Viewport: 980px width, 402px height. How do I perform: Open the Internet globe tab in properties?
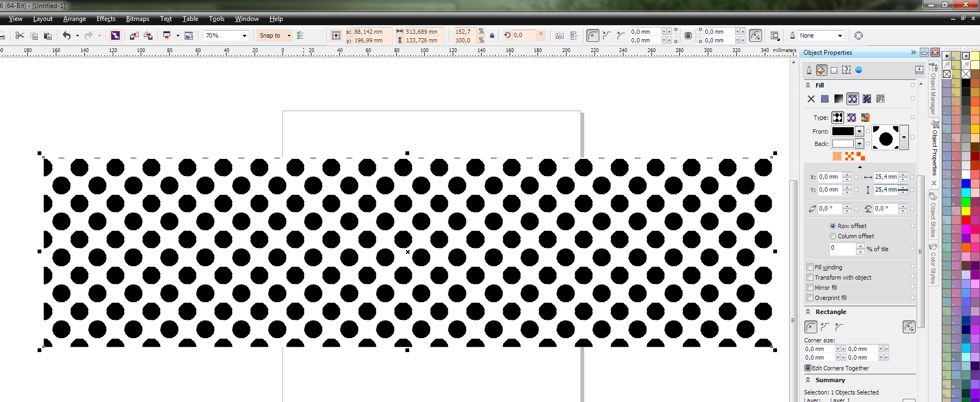click(859, 70)
